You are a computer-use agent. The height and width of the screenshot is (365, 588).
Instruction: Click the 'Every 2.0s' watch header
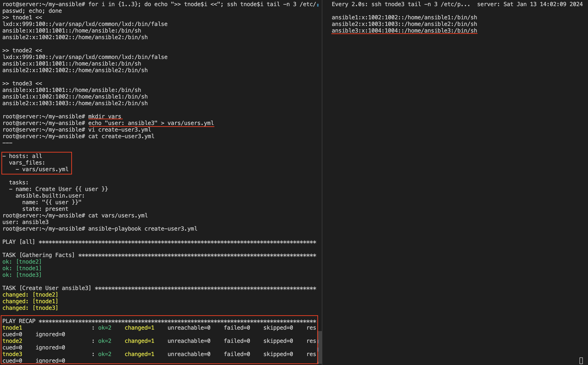pyautogui.click(x=349, y=4)
